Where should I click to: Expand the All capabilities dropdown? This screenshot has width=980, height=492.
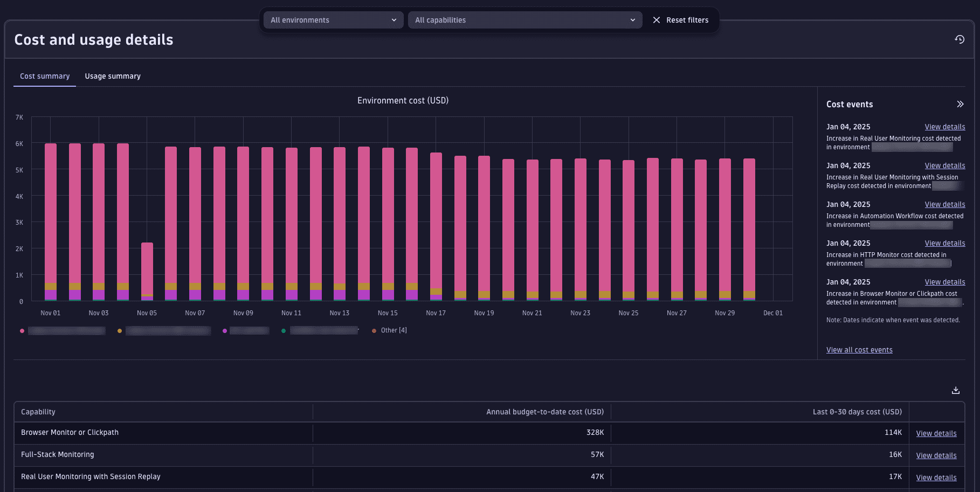(524, 20)
